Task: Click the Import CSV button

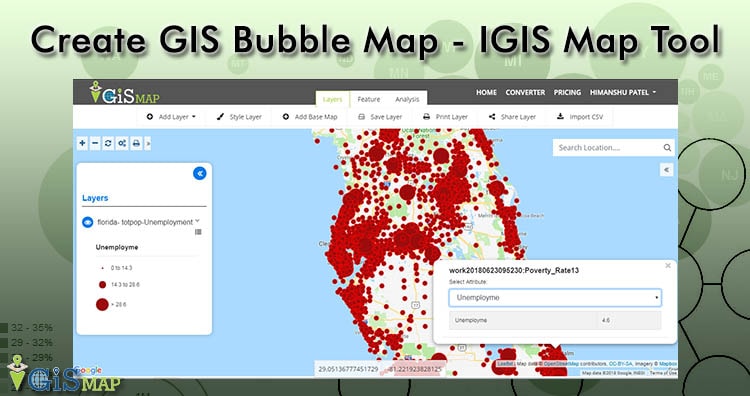Action: (580, 117)
